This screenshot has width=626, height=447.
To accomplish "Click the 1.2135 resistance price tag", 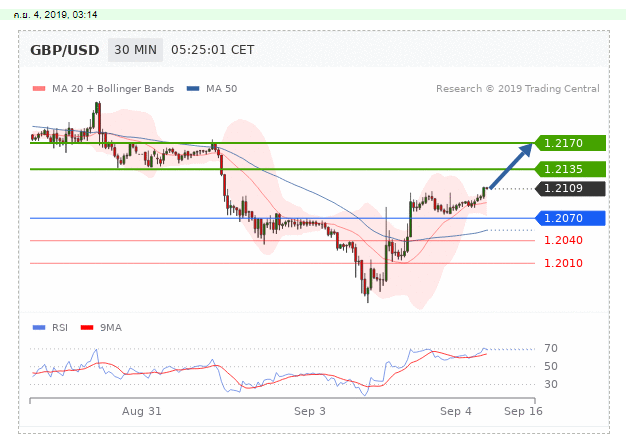I will pyautogui.click(x=570, y=169).
